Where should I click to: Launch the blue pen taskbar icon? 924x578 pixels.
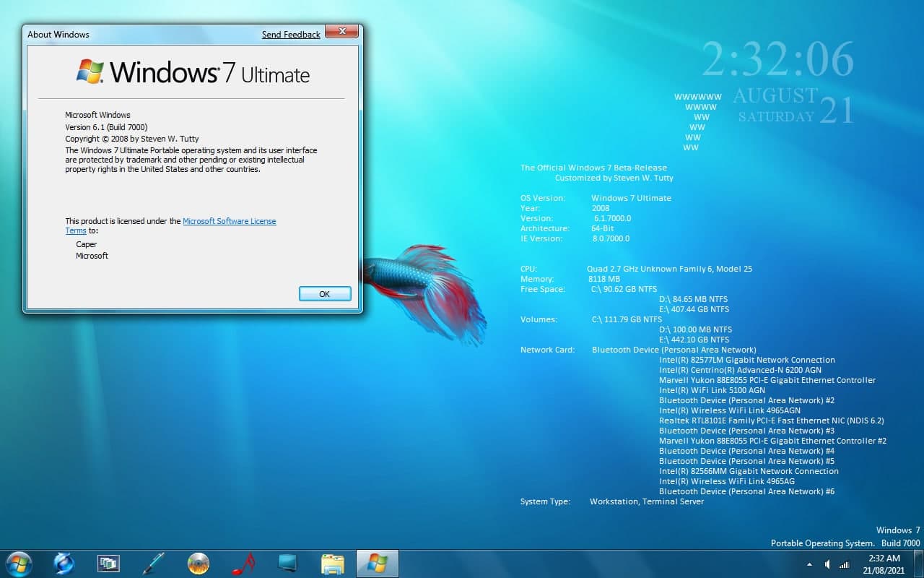point(153,564)
